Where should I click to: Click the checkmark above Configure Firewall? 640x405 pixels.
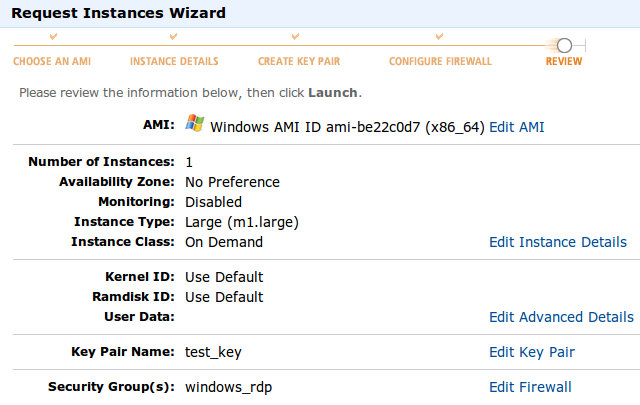[440, 37]
